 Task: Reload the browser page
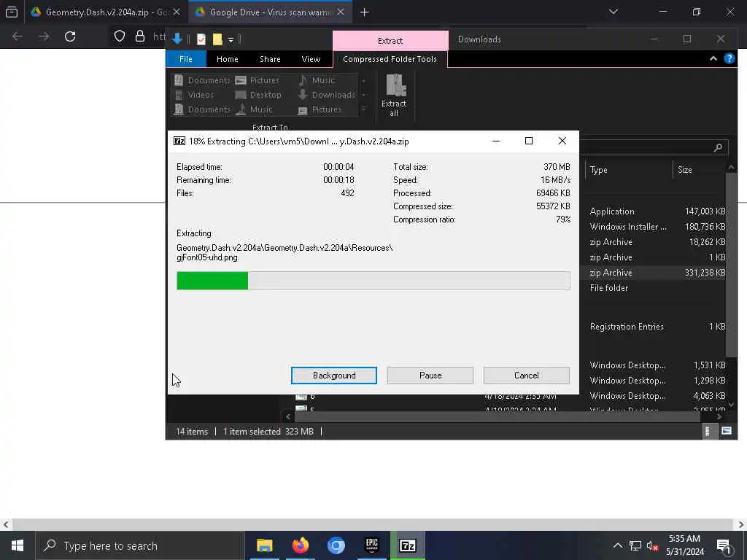pos(70,36)
